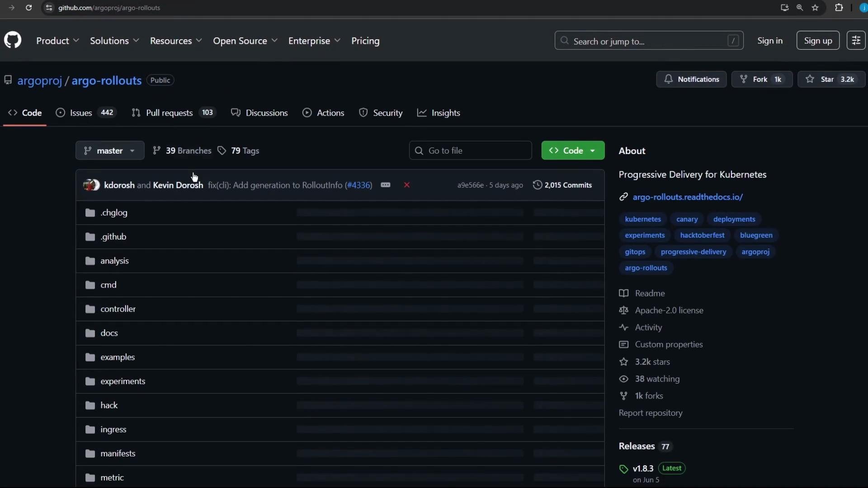Expand the Resources menu
Image resolution: width=868 pixels, height=488 pixels.
click(176, 41)
